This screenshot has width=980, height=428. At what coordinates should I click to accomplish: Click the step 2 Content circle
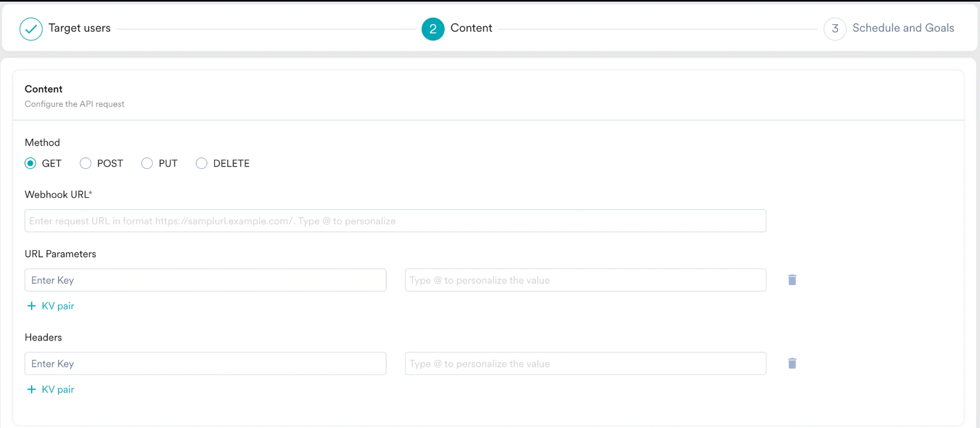(433, 29)
